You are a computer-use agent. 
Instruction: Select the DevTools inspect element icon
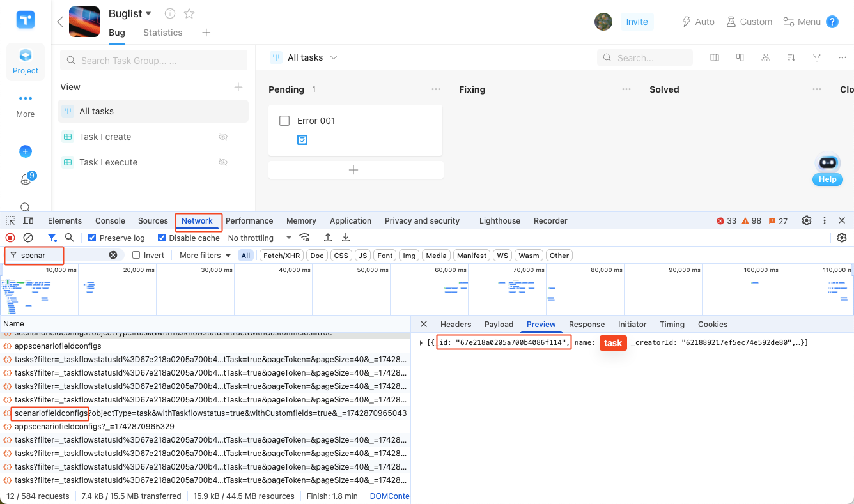(11, 220)
